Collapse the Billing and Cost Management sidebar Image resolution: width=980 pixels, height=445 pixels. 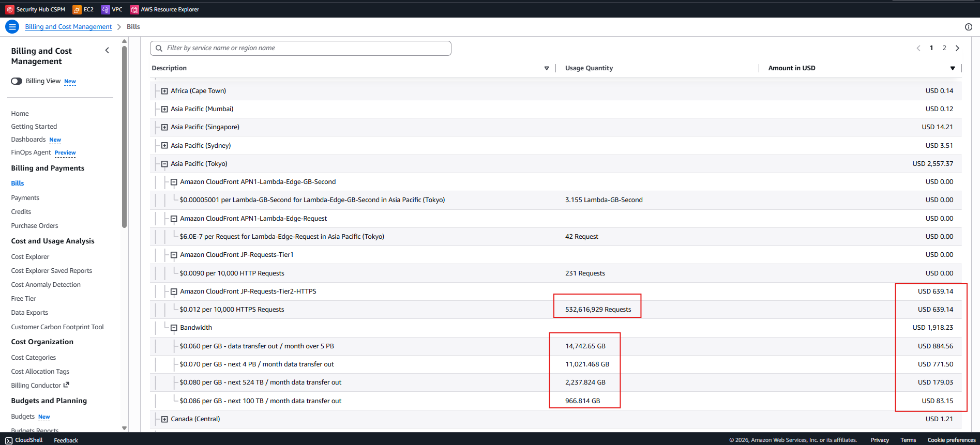click(107, 51)
